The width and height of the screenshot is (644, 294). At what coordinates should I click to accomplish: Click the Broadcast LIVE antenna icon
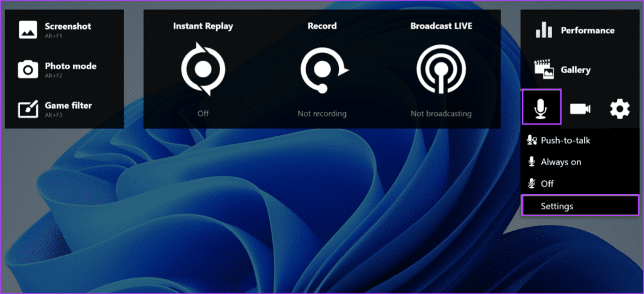point(441,69)
